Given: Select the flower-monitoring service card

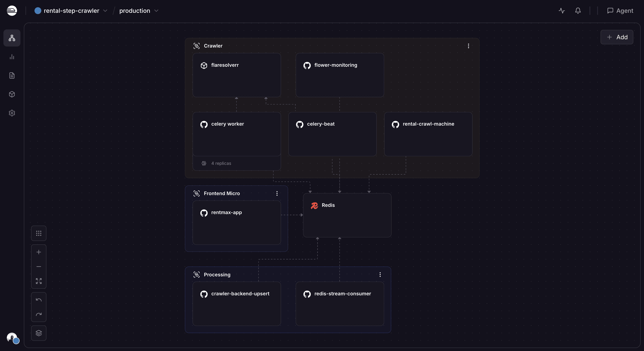Looking at the screenshot, I should (340, 75).
